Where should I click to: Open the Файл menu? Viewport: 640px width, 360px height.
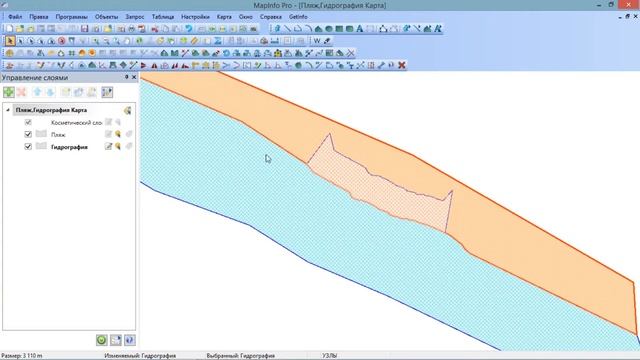[15, 17]
